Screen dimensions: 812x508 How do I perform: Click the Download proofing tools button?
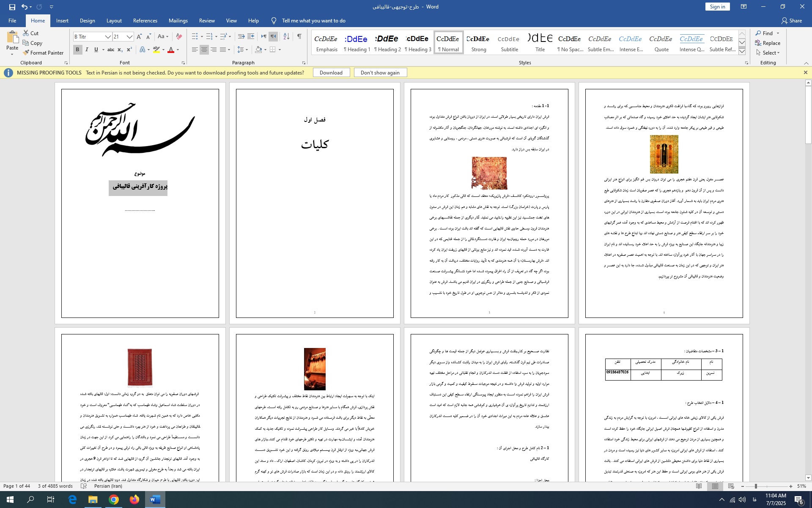coord(331,73)
